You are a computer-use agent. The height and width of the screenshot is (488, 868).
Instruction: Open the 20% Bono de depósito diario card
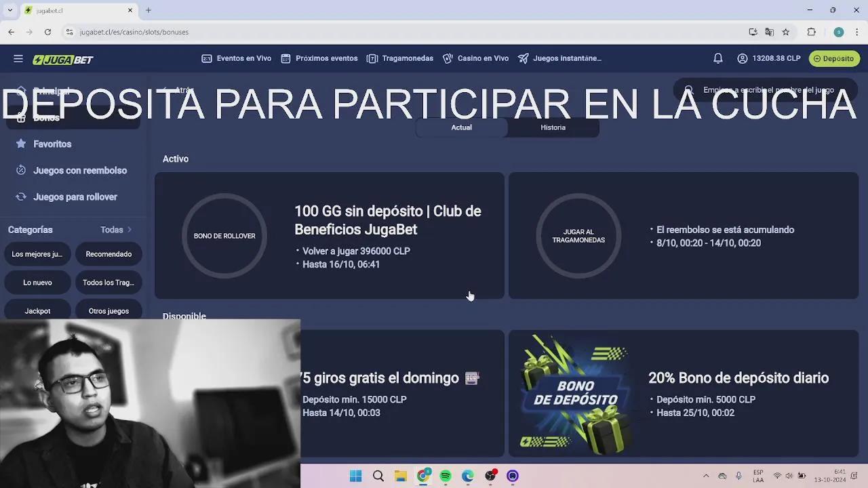(x=684, y=393)
